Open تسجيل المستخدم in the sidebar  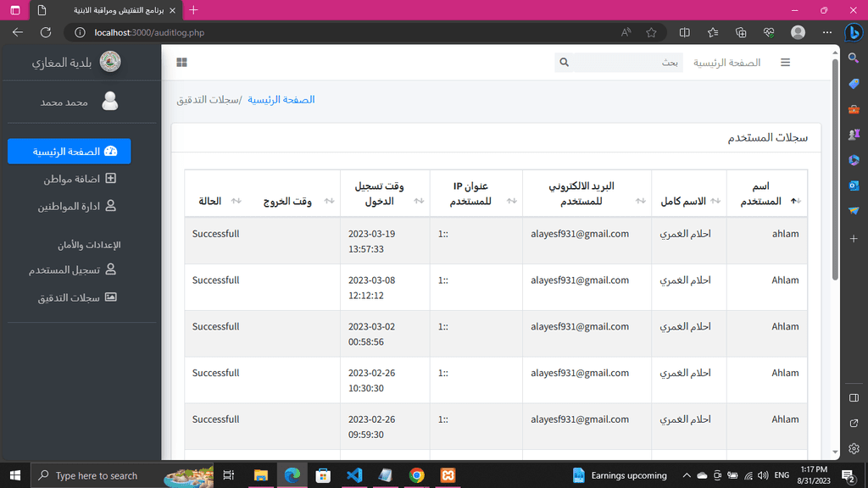[72, 270]
